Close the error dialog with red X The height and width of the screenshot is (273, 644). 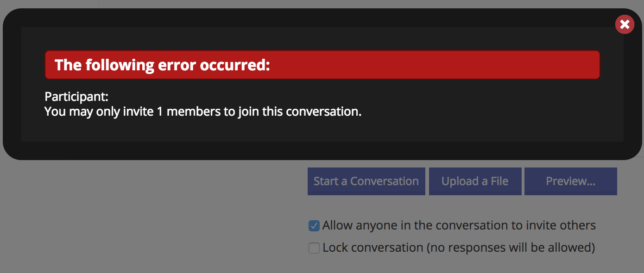point(625,25)
